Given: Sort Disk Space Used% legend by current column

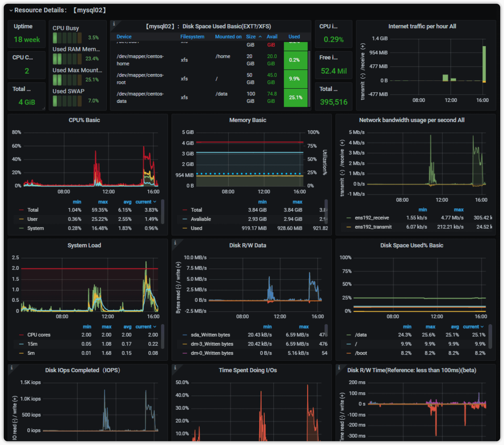Looking at the screenshot, I should (473, 327).
